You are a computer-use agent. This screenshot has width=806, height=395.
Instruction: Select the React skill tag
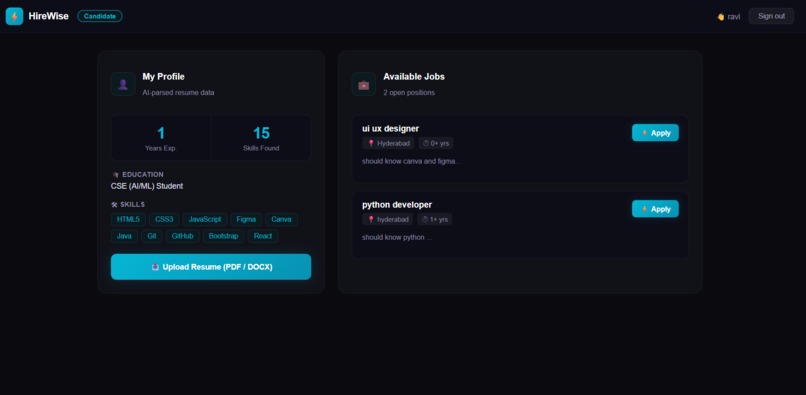(x=263, y=236)
